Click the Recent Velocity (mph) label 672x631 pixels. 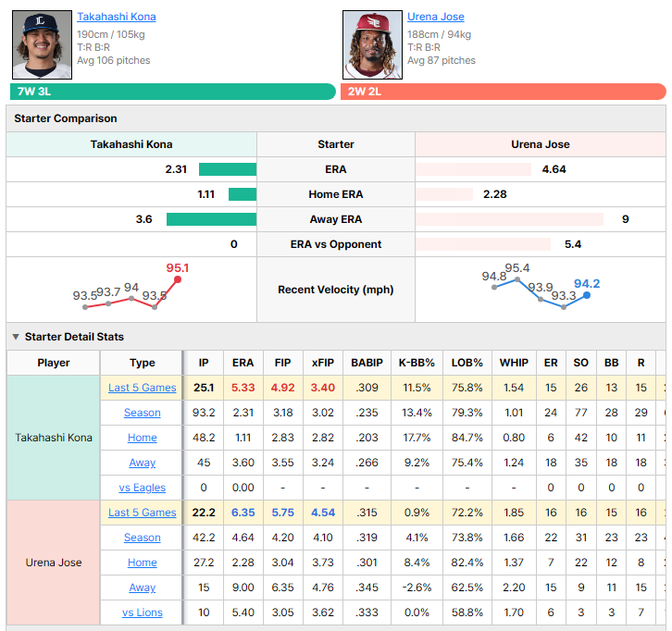pyautogui.click(x=336, y=290)
